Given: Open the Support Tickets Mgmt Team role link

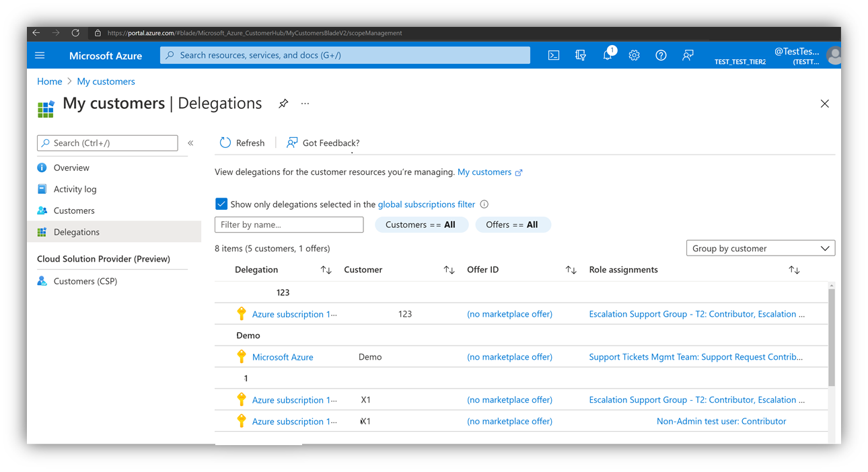Looking at the screenshot, I should (696, 357).
